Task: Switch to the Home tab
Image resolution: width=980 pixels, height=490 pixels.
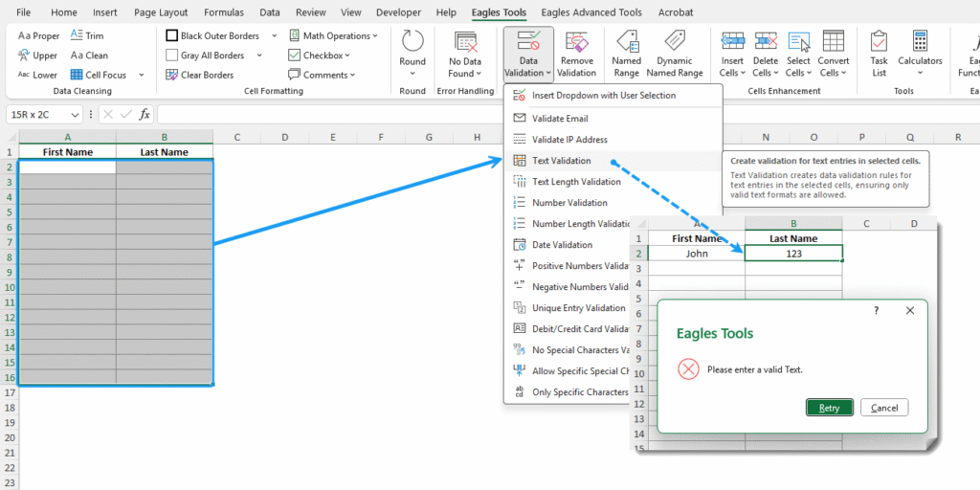Action: [x=64, y=11]
